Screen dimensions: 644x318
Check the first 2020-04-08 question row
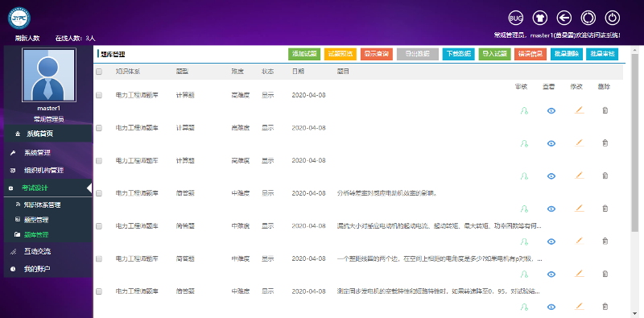tap(99, 95)
